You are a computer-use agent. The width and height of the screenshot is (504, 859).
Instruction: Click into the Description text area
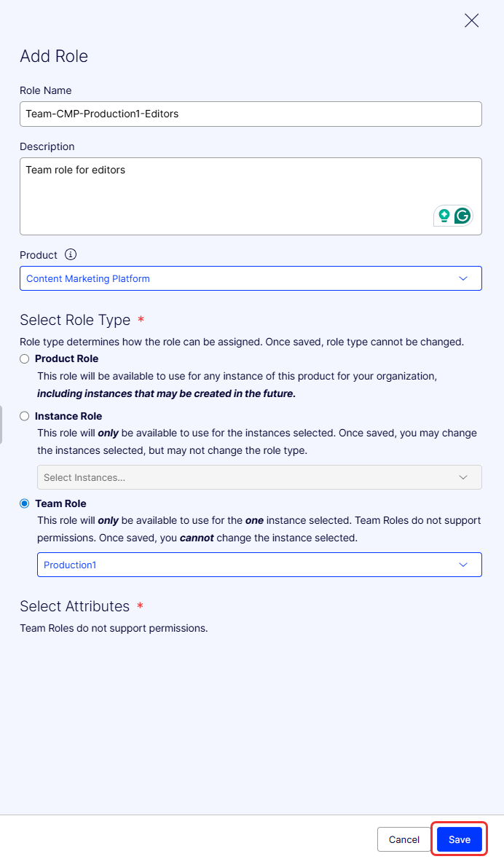coord(251,196)
